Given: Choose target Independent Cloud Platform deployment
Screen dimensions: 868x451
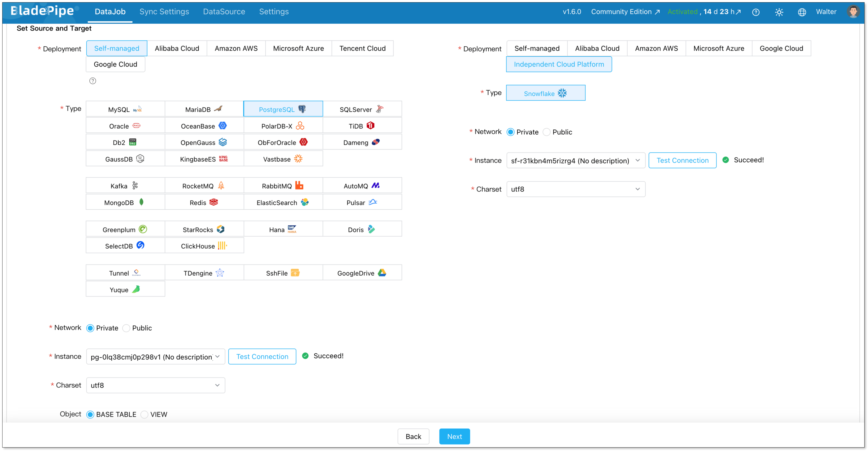Looking at the screenshot, I should (x=559, y=64).
